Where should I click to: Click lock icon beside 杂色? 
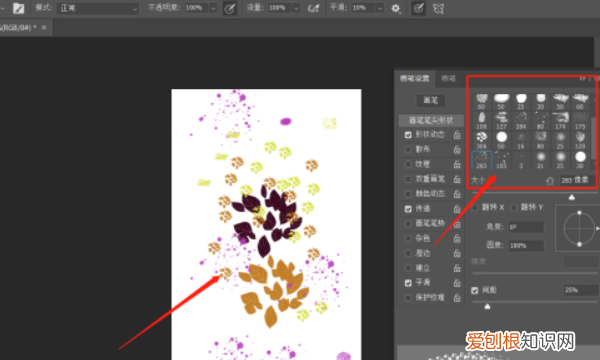pyautogui.click(x=457, y=239)
